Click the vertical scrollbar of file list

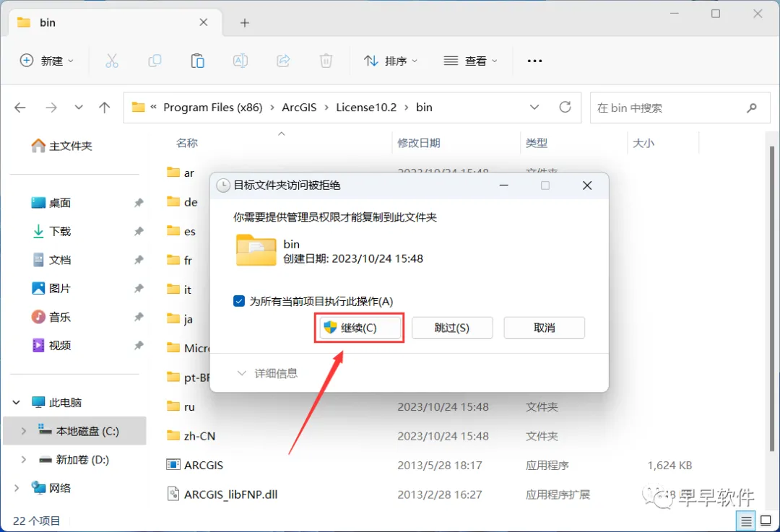click(772, 298)
